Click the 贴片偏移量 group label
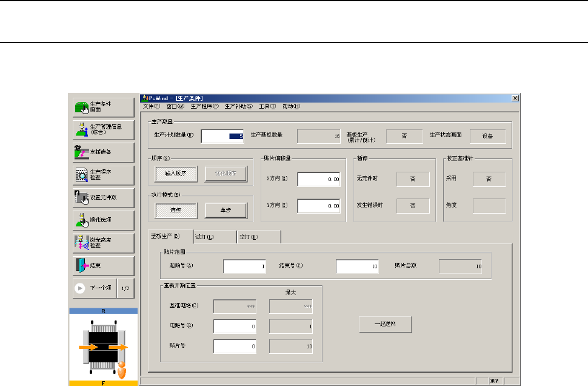 tap(277, 158)
